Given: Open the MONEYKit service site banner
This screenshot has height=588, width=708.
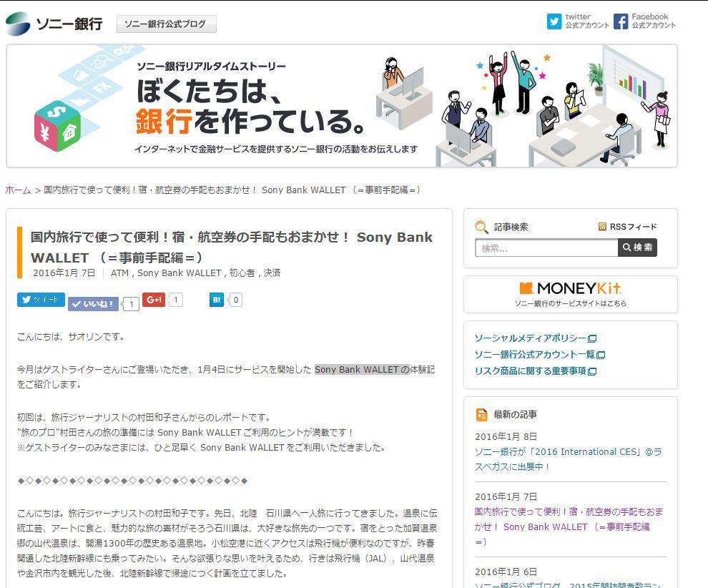Looking at the screenshot, I should tap(570, 294).
